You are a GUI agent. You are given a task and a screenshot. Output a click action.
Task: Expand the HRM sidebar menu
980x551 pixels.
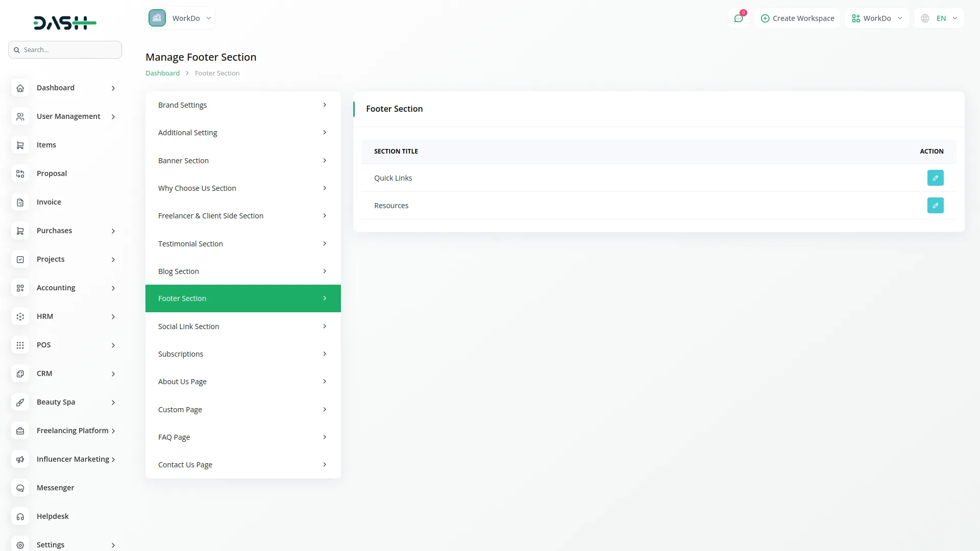(65, 316)
